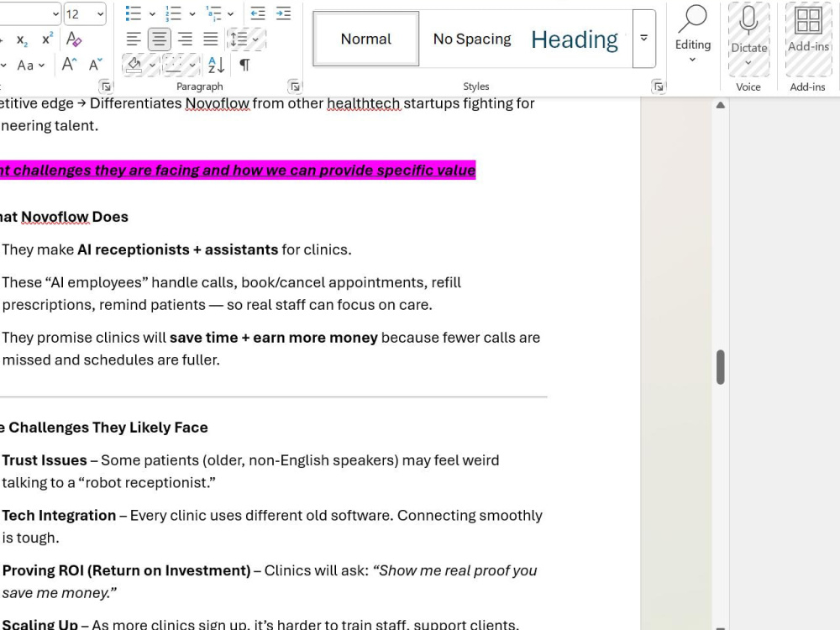Viewport: 840px width, 630px height.
Task: Expand line spacing options arrow
Action: click(x=255, y=39)
